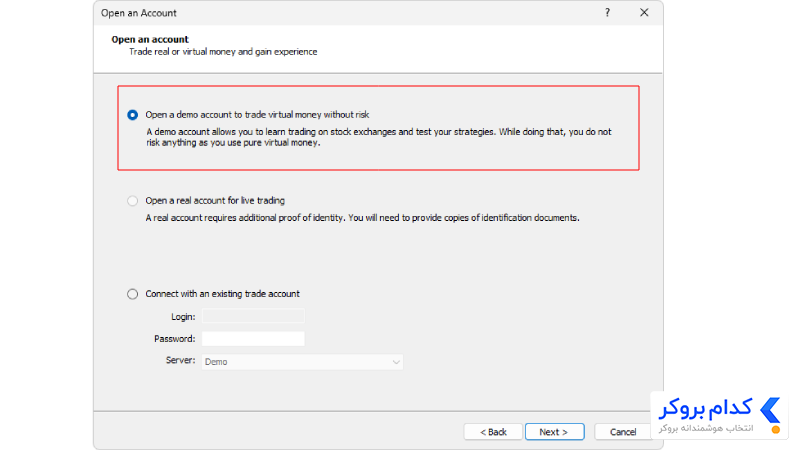Click the 'Password:' label
The image size is (800, 450).
click(174, 339)
